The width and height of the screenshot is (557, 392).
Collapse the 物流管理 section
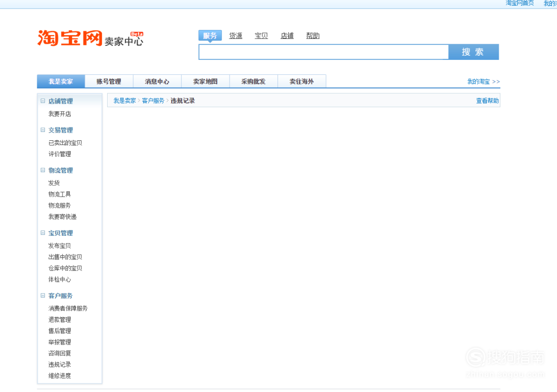[43, 170]
